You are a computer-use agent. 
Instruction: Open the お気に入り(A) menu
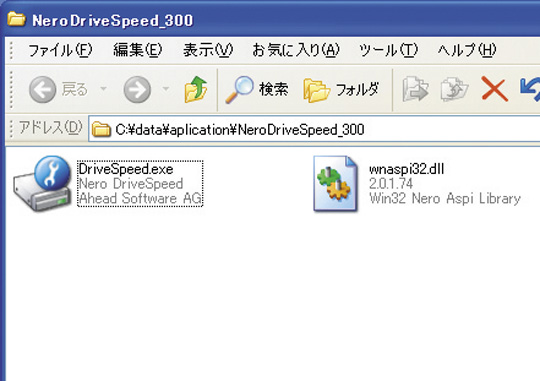click(x=296, y=50)
